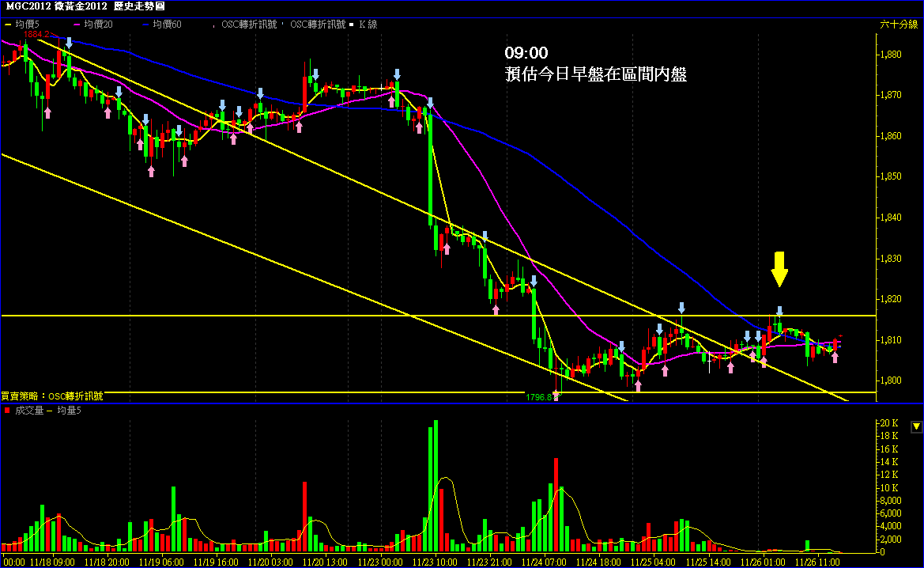The height and width of the screenshot is (568, 924).
Task: Click the 11/26 01:00 time axis label
Action: pos(763,562)
